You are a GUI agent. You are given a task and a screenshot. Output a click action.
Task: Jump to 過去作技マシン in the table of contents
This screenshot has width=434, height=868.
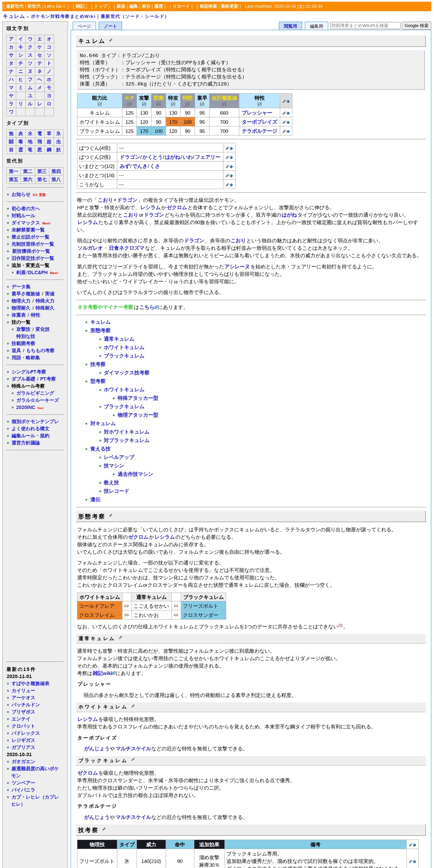tap(135, 474)
